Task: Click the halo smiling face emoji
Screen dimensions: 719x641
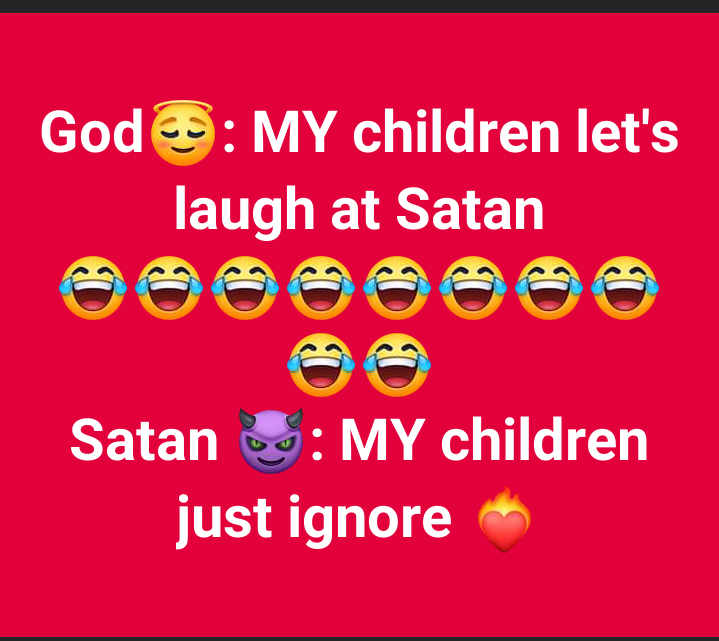Action: tap(183, 133)
